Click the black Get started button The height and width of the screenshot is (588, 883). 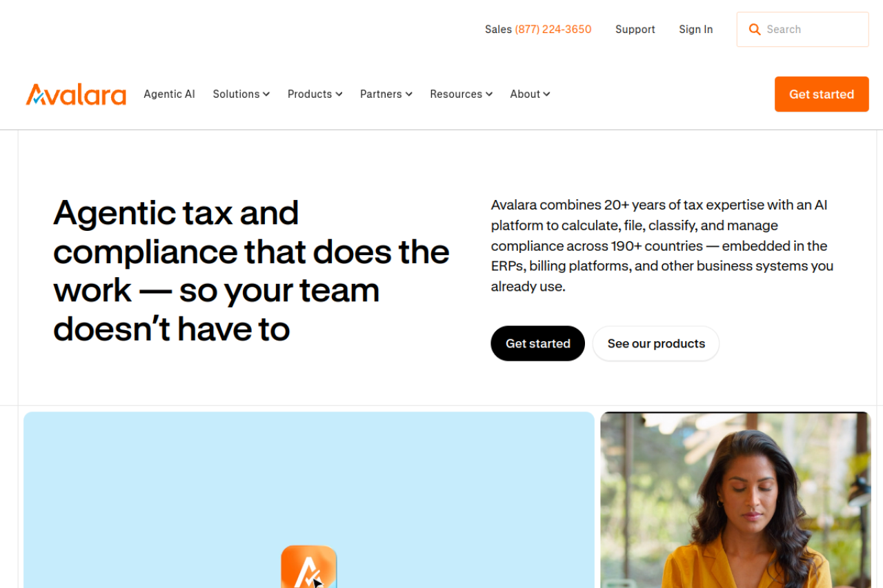coord(537,343)
